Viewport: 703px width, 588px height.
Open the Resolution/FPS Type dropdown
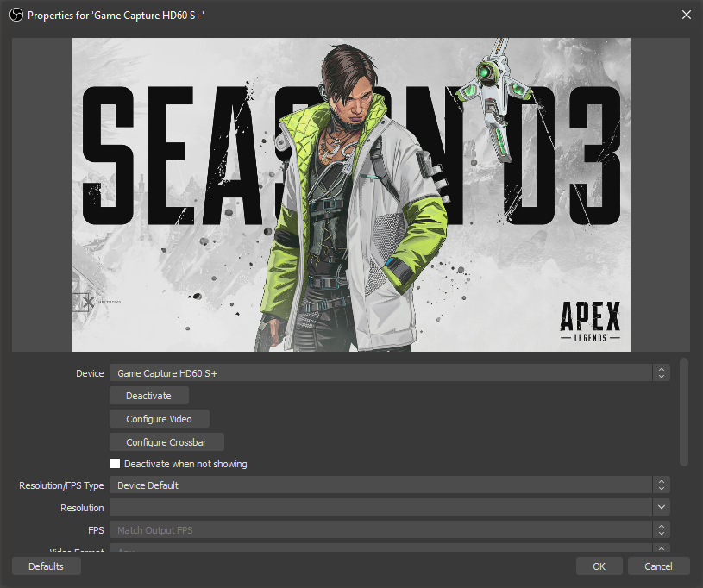390,485
